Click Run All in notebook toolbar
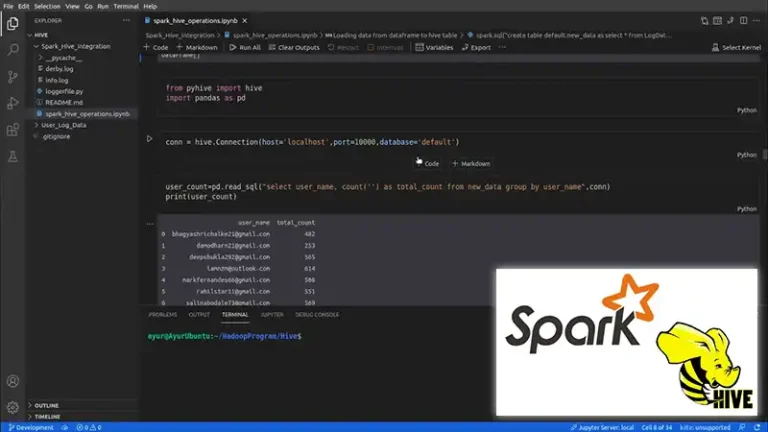The width and height of the screenshot is (768, 432). point(245,48)
